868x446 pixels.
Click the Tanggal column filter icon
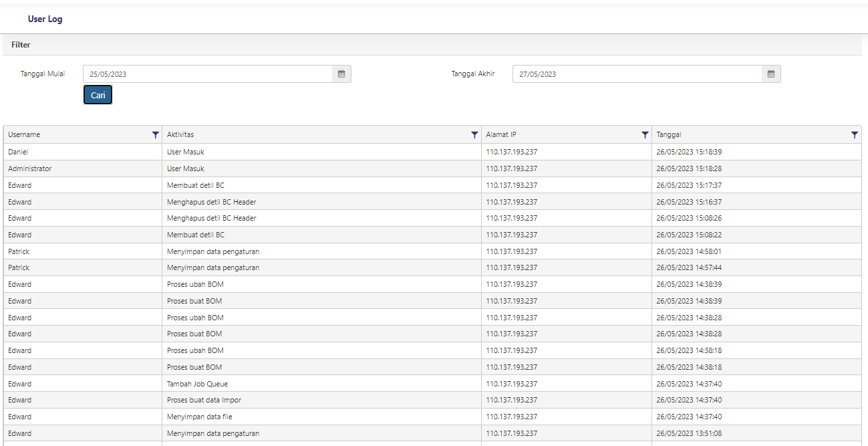pos(855,135)
